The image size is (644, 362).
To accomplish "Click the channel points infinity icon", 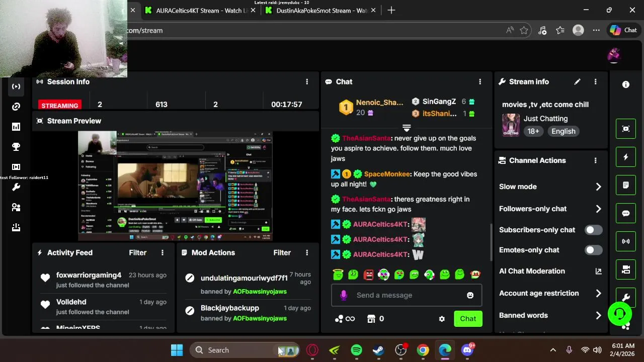I will (x=345, y=319).
